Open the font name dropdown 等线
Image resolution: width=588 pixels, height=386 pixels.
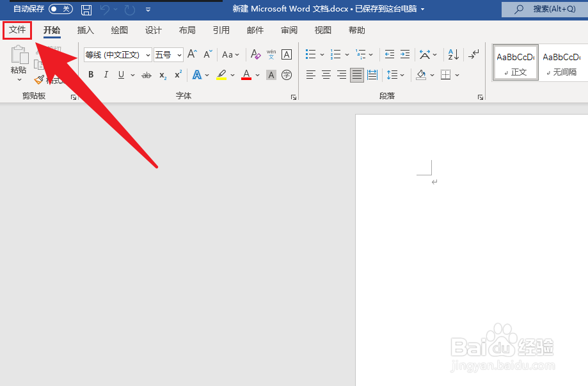click(113, 54)
